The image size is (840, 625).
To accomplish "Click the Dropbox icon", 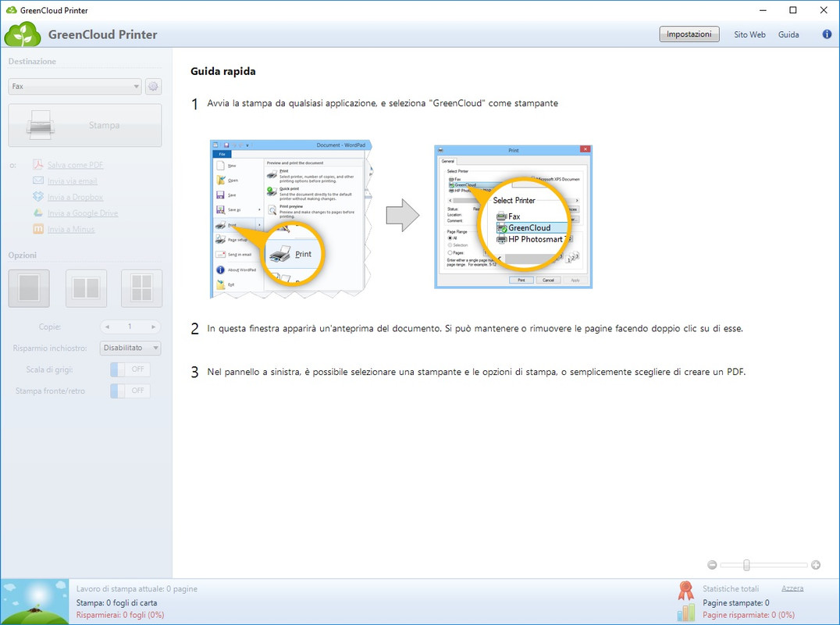I will coord(38,197).
